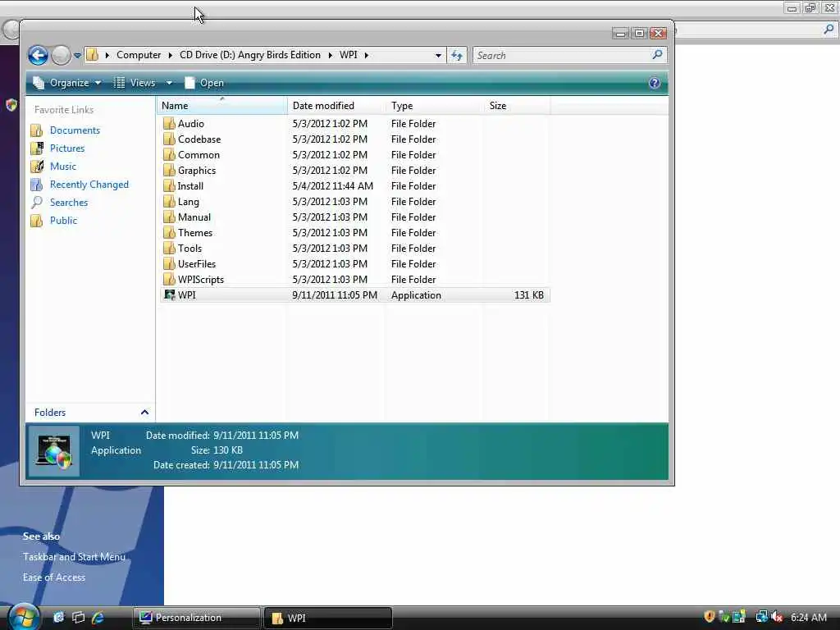Sort by the Size column header

click(517, 106)
